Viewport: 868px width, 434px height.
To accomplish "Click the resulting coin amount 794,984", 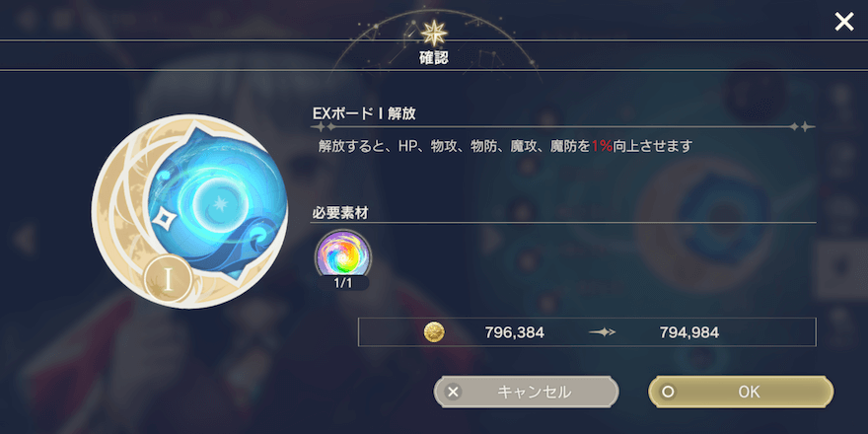I will 689,332.
